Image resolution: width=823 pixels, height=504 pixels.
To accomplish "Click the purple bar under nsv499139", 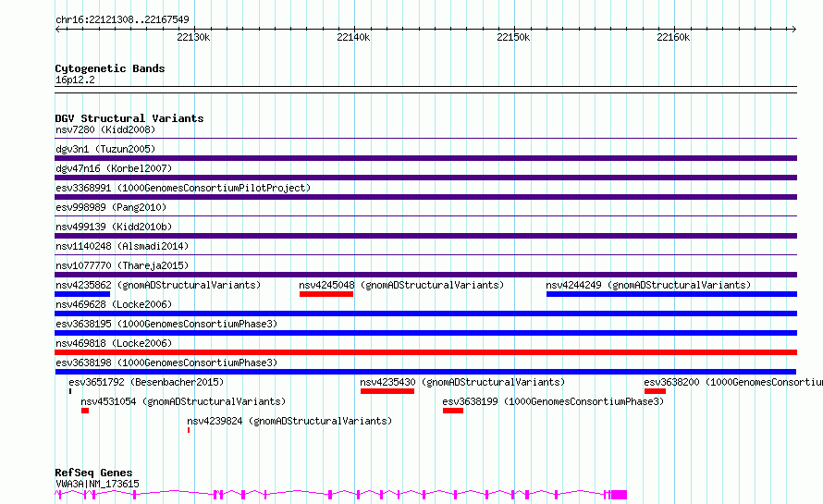I will coord(426,236).
